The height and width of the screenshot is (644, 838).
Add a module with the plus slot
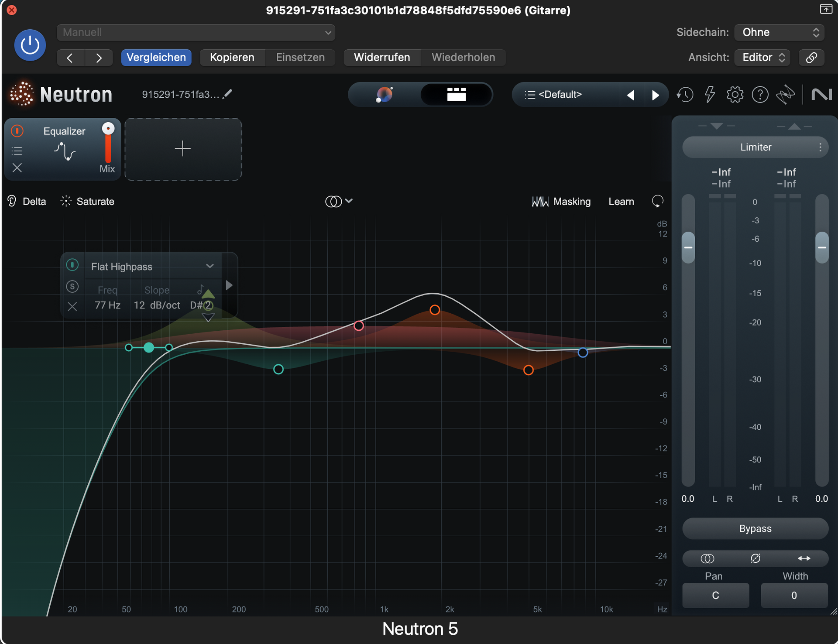click(x=183, y=149)
